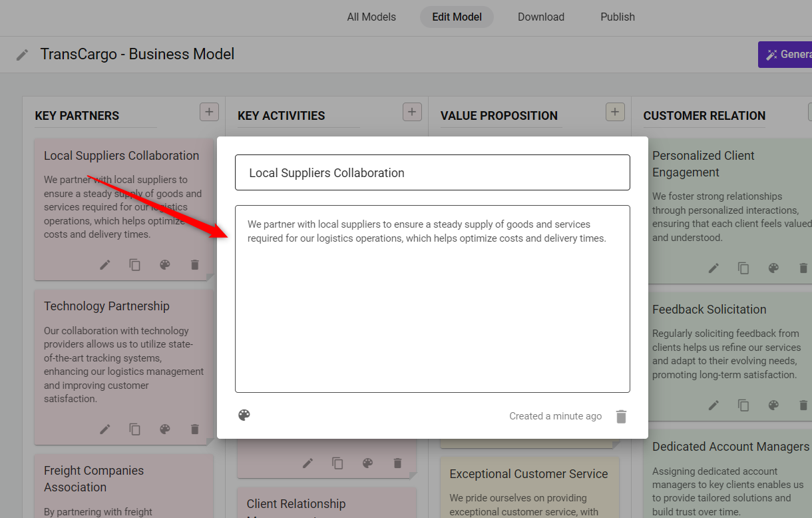Image resolution: width=812 pixels, height=518 pixels.
Task: Duplicate the Personalized Client Engagement card
Action: 743,268
